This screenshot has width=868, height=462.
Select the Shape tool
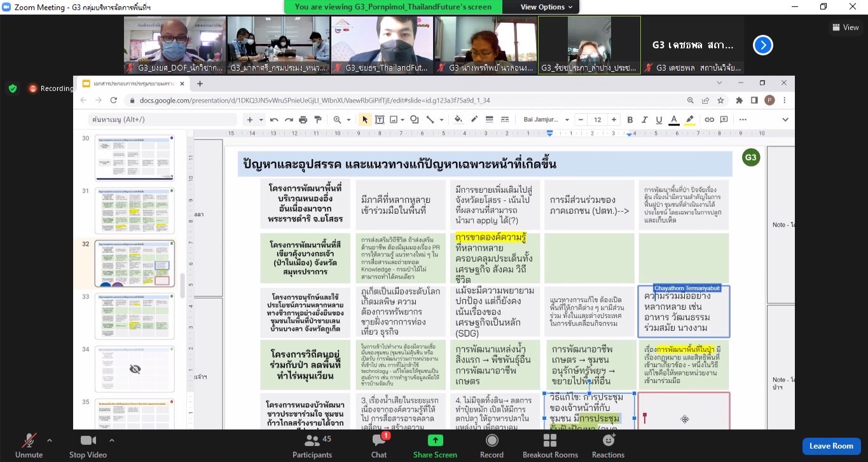pos(414,120)
